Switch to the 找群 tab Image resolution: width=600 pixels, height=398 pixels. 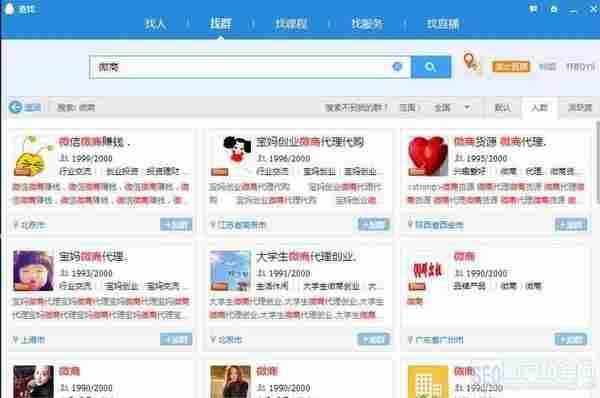pos(221,24)
